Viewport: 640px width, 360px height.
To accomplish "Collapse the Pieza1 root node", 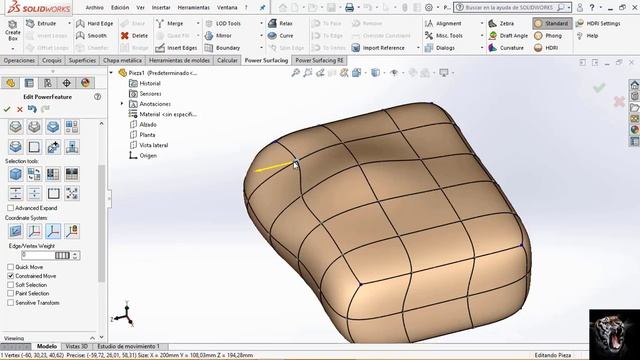I will pos(111,73).
